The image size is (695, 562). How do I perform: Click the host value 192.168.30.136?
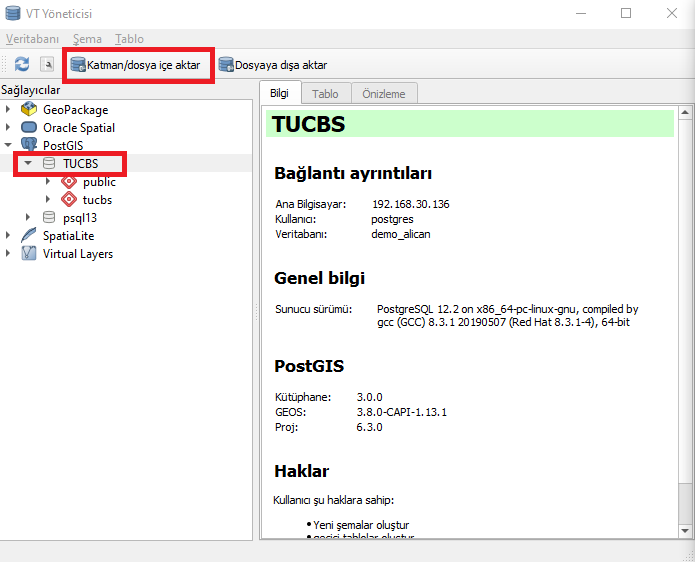click(410, 204)
